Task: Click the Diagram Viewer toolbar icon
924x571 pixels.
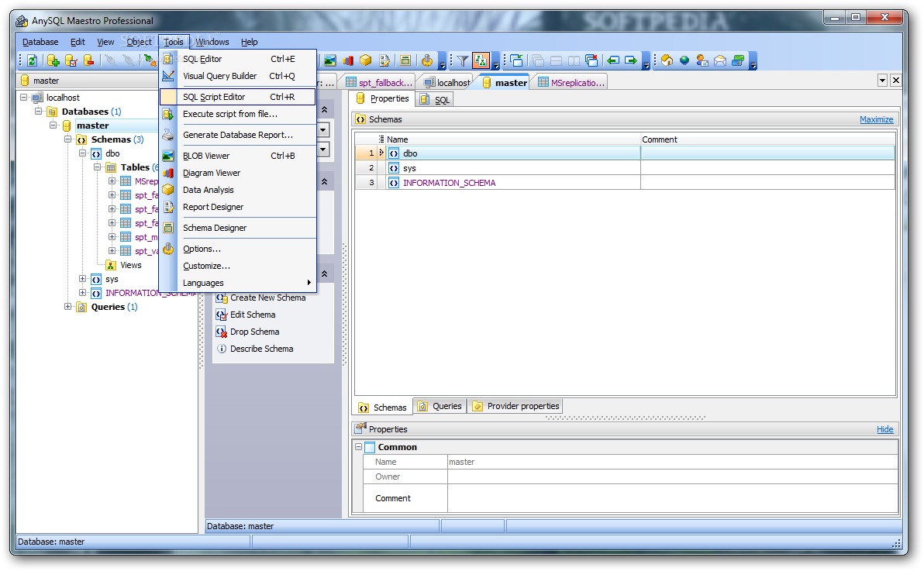Action: [348, 60]
